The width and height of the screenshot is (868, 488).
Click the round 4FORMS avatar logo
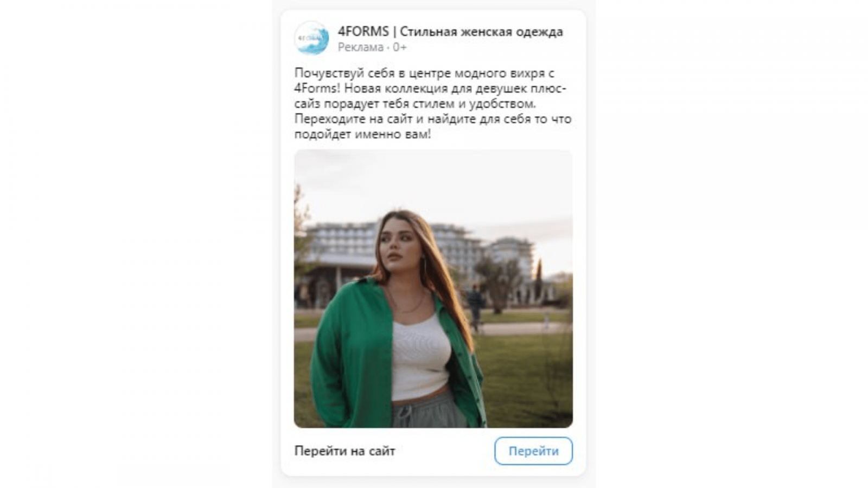(x=311, y=38)
